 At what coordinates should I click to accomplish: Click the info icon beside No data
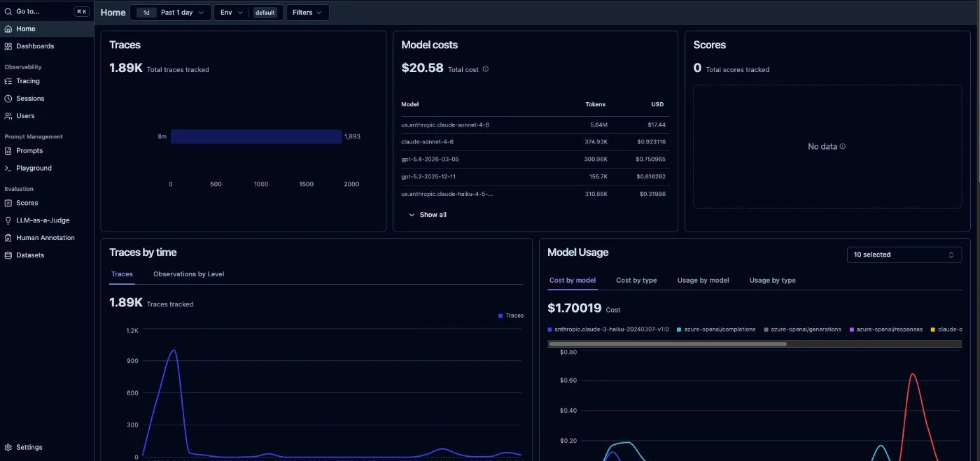(x=842, y=147)
